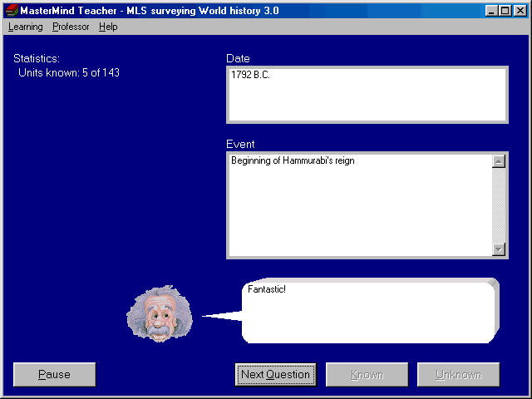Click the Einstein professor face
Viewport: 532px width, 399px height.
pos(160,313)
